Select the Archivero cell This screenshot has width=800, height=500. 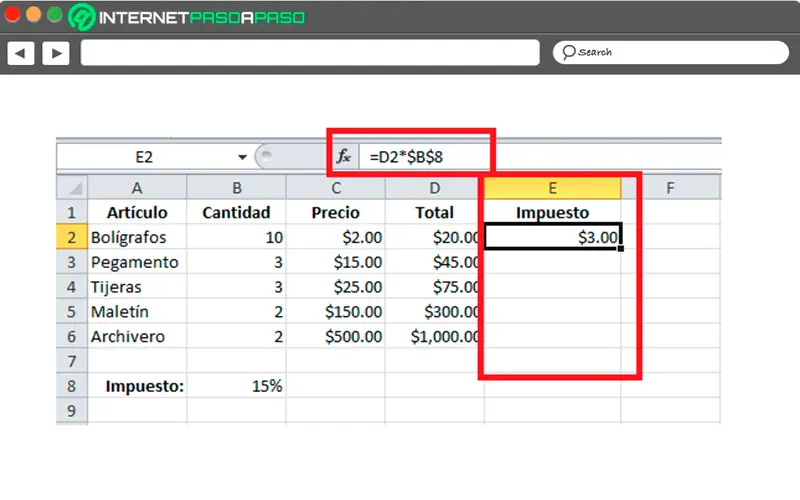[x=137, y=336]
